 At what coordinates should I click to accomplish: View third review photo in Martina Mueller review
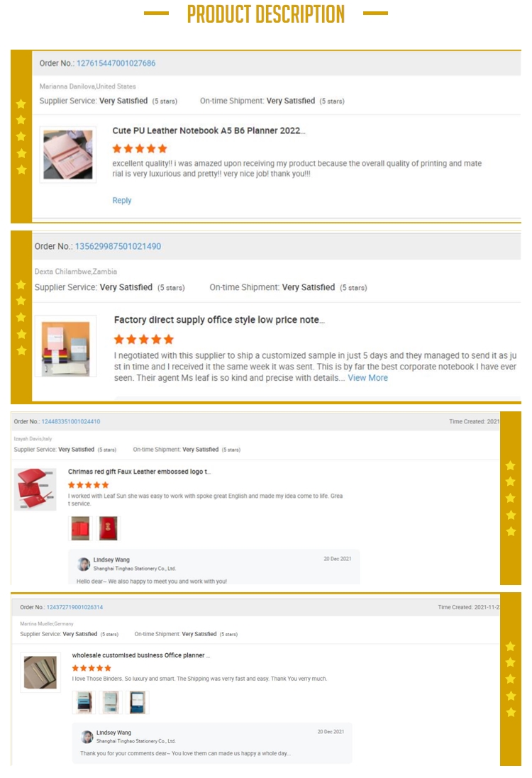[x=138, y=702]
